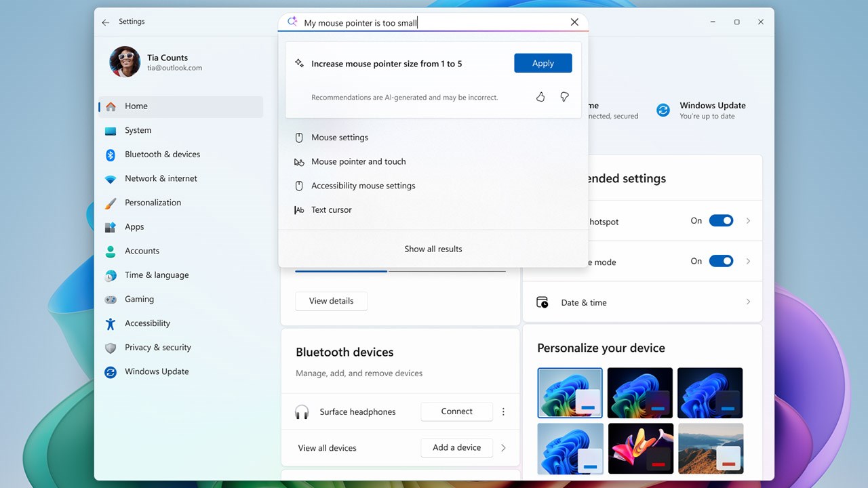The image size is (868, 488).
Task: Click the Connect button for headphones
Action: pyautogui.click(x=457, y=411)
